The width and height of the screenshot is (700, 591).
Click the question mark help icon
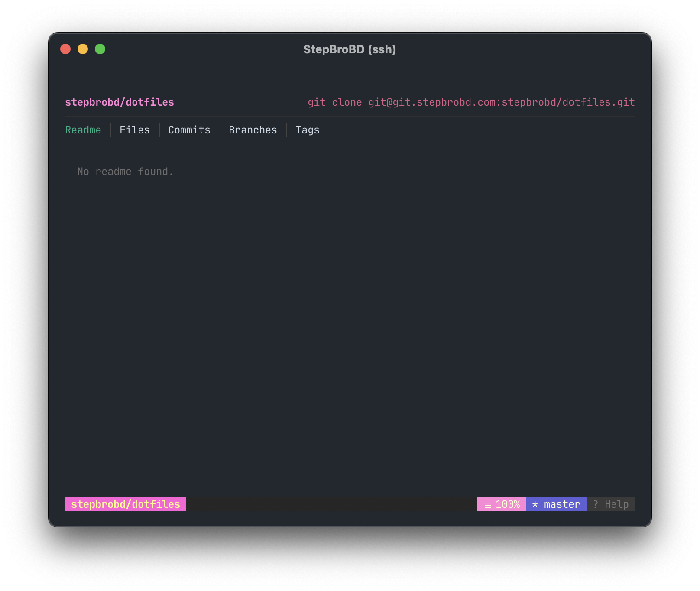pos(596,504)
